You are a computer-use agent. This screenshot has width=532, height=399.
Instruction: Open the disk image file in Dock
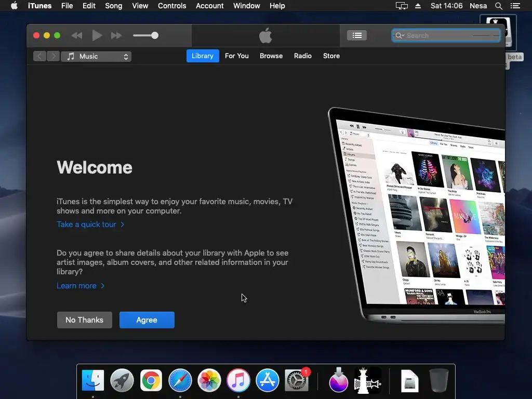(x=409, y=380)
